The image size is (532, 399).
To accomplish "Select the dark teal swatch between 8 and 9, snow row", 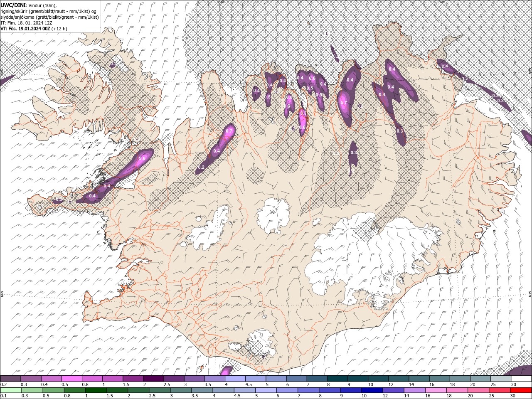I will pos(337,379).
